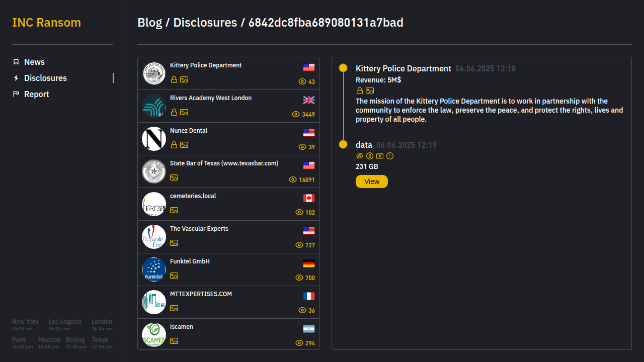Screen dimensions: 644x362
Task: Click the image icon under The Vascular Experts
Action: 174,243
